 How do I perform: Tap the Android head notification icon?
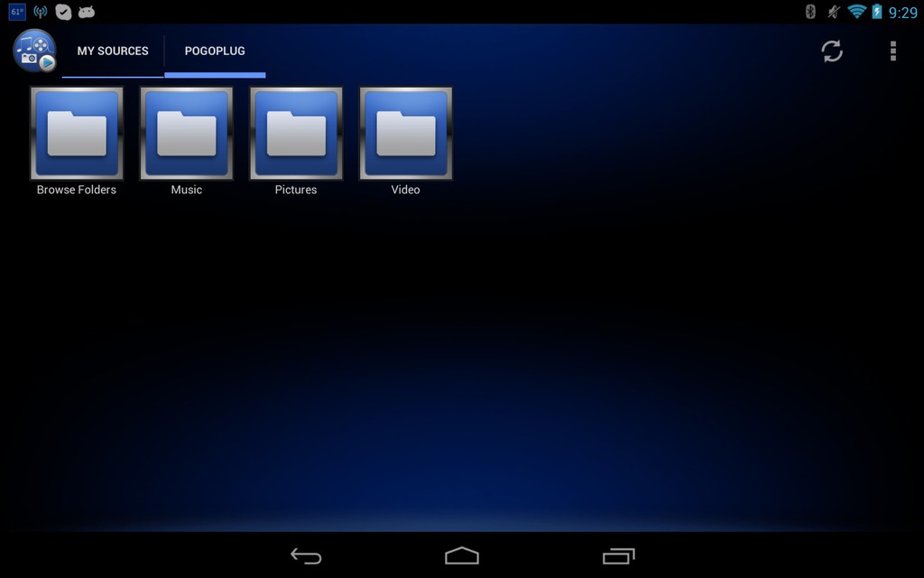point(86,12)
